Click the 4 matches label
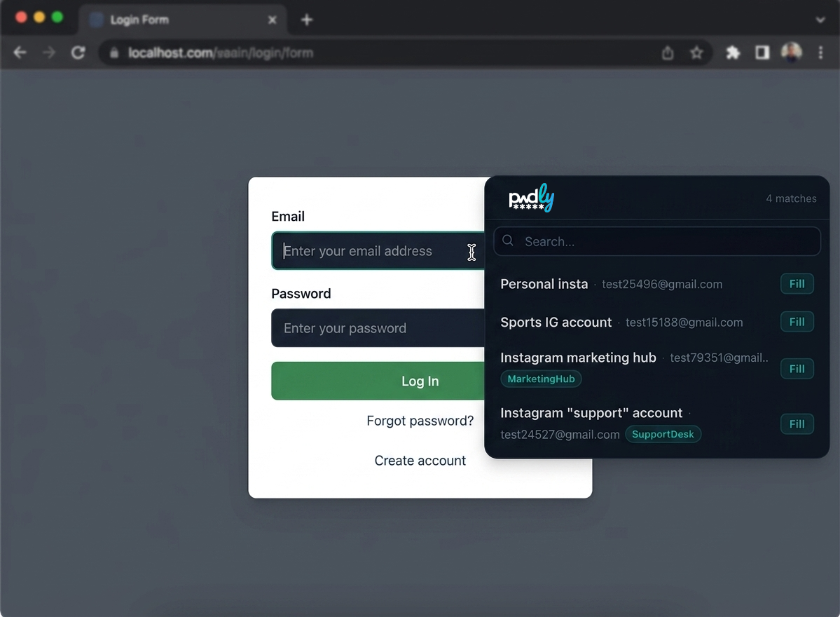 tap(791, 198)
